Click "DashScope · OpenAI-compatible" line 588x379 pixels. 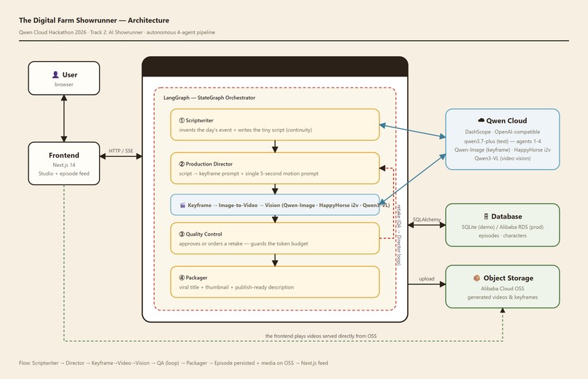click(503, 132)
